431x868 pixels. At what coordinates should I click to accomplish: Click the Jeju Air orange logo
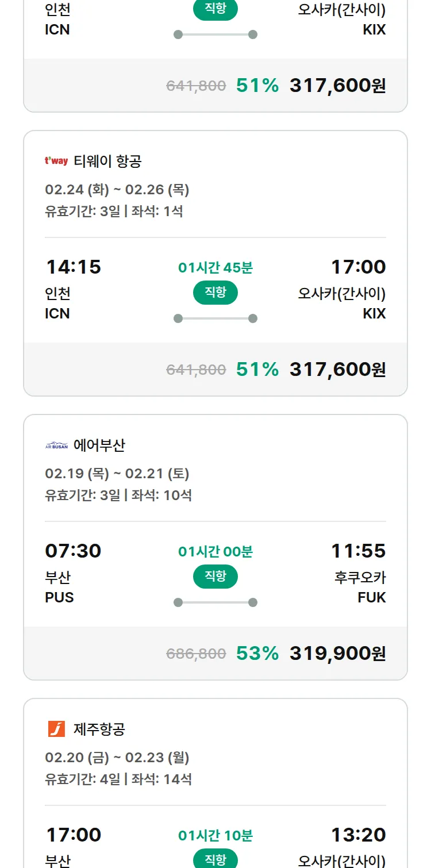pos(56,729)
